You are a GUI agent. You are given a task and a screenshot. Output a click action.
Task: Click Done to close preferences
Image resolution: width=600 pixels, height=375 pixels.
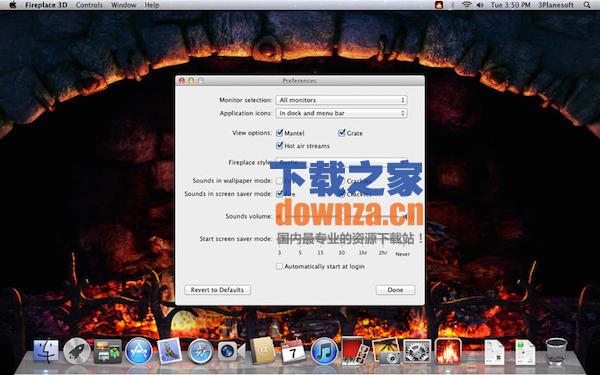pyautogui.click(x=395, y=290)
